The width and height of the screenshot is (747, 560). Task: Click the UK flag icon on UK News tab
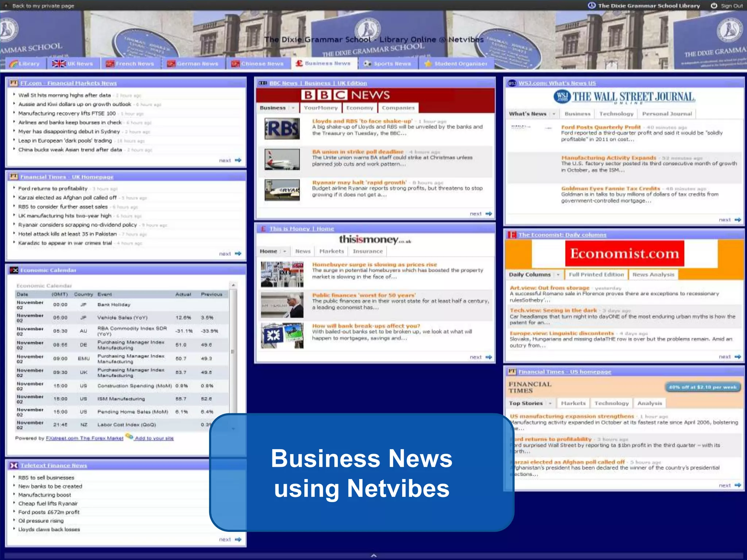[x=59, y=63]
